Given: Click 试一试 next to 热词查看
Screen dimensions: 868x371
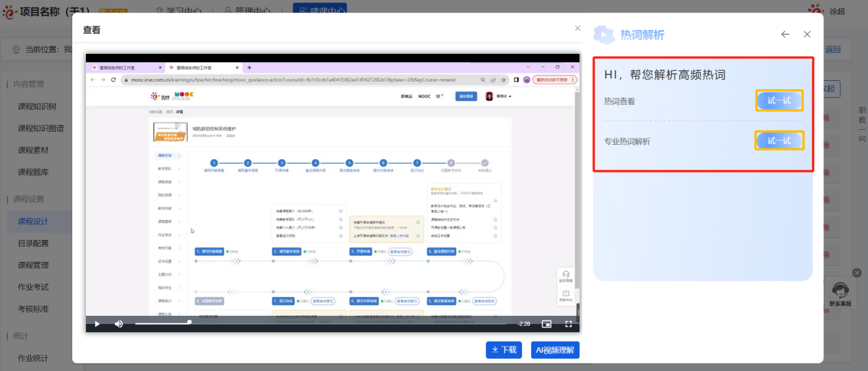Looking at the screenshot, I should pyautogui.click(x=779, y=101).
